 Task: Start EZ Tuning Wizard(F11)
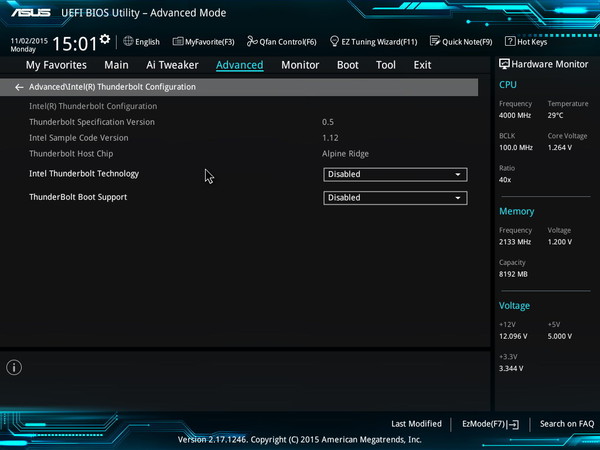(x=373, y=42)
